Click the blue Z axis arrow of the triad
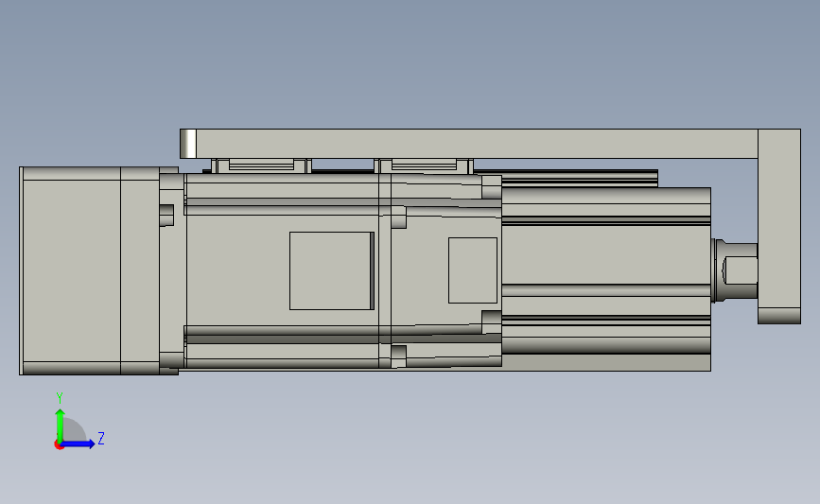820x504 pixels. 78,444
